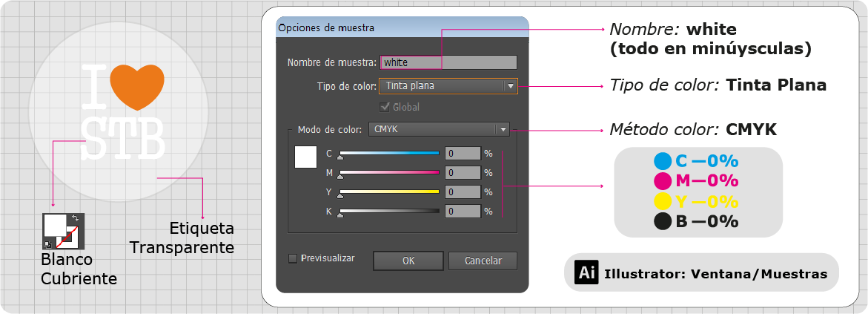Click the orange heart shape in the label
Image resolution: width=868 pixels, height=314 pixels.
136,87
